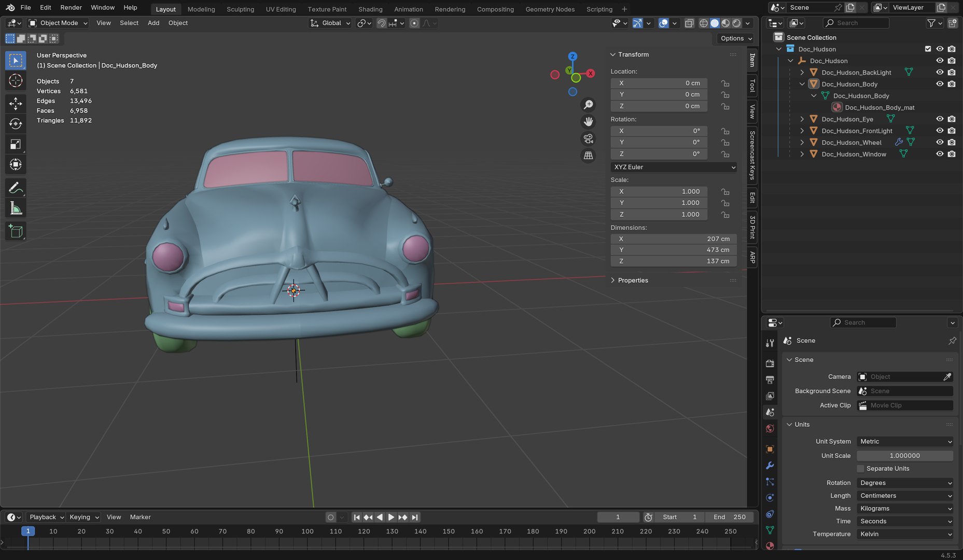963x560 pixels.
Task: Click the zoom view magnifier icon
Action: [x=588, y=105]
